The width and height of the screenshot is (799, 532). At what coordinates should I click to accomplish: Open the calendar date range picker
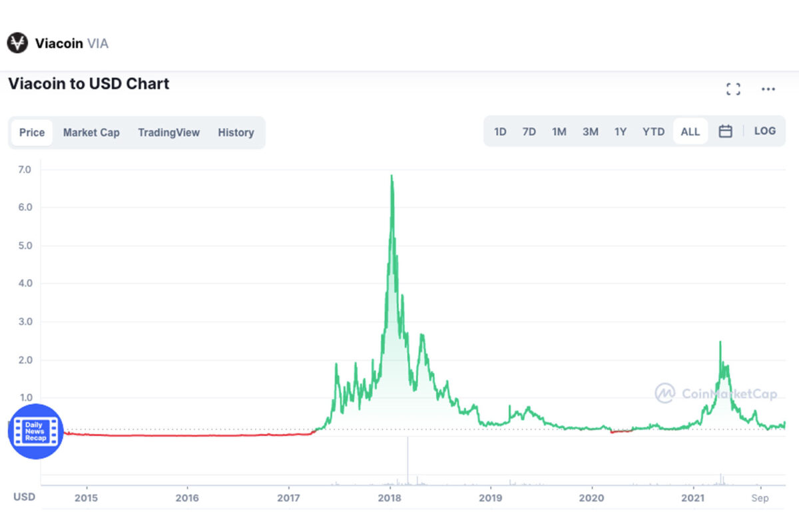[726, 131]
